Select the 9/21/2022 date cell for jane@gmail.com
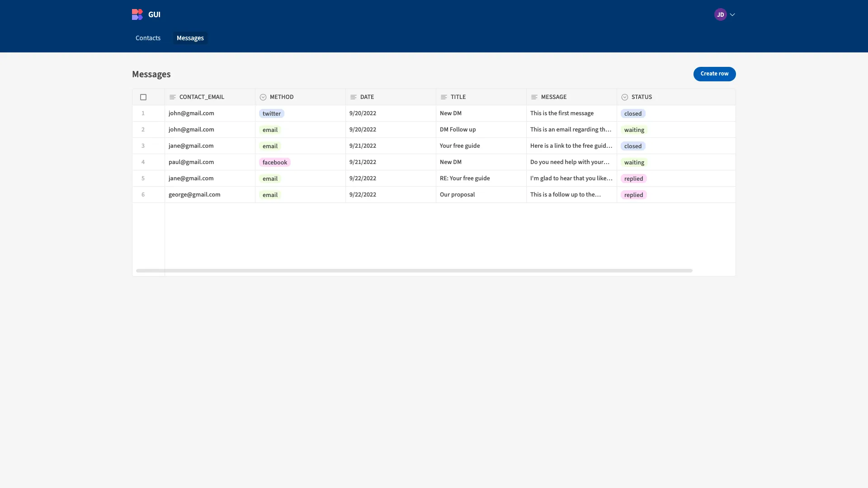This screenshot has height=488, width=868. point(391,146)
